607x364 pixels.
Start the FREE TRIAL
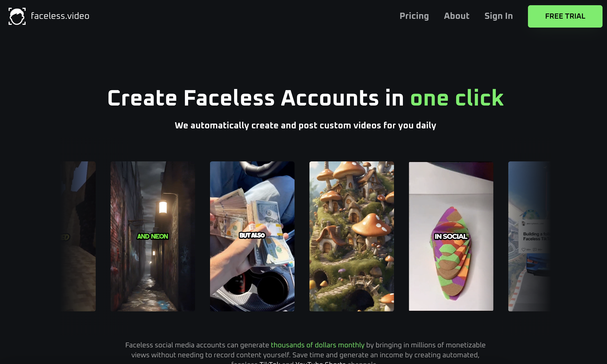pyautogui.click(x=565, y=16)
